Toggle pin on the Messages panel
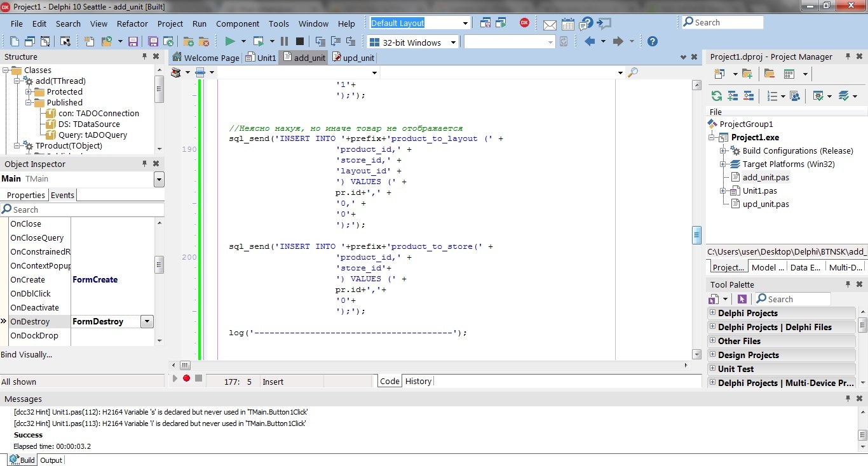This screenshot has width=868, height=466. click(848, 399)
